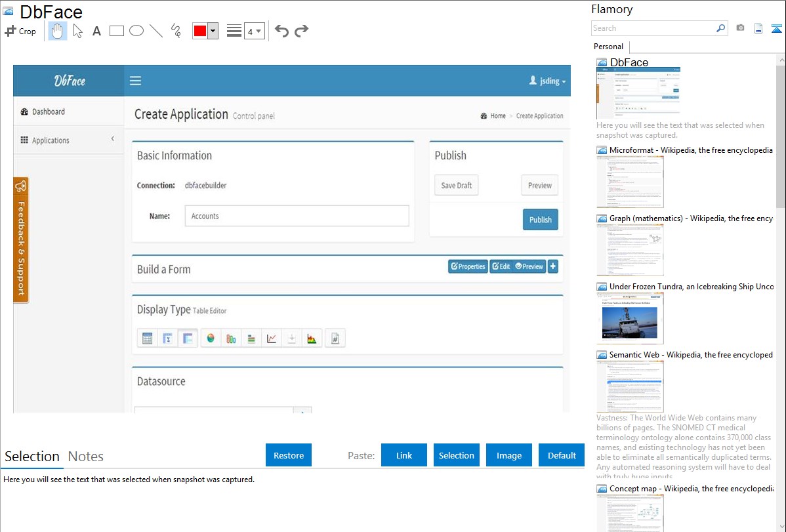Open the line width 4 dropdown

(x=255, y=31)
